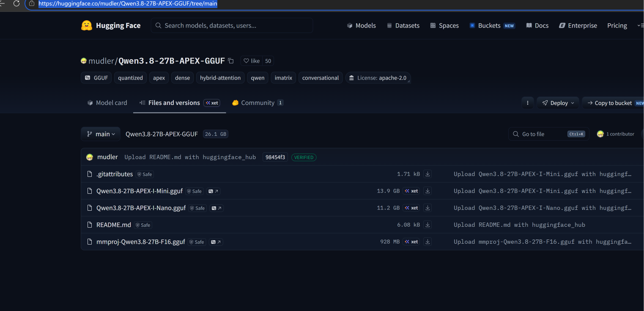Click xet badge on I-Mini row

click(x=411, y=191)
